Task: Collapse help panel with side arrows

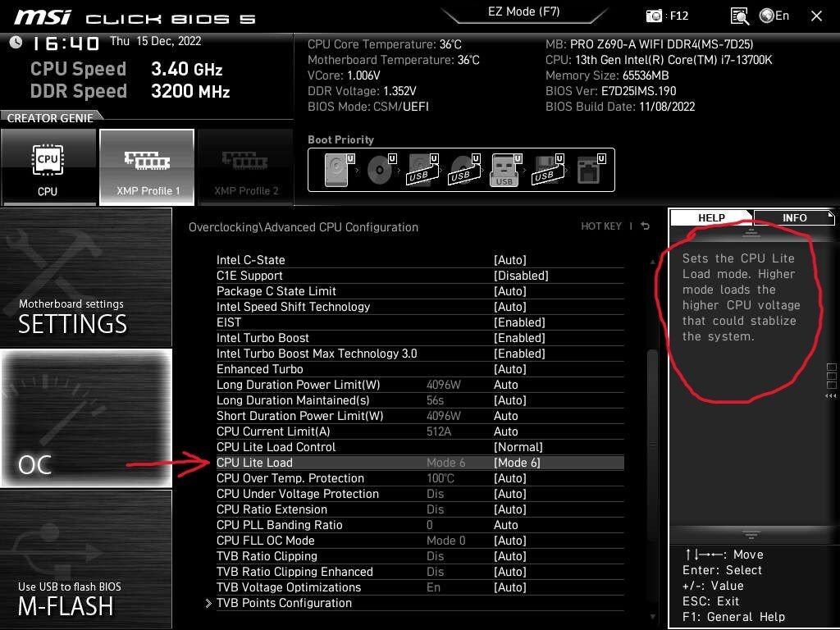Action: pyautogui.click(x=831, y=396)
